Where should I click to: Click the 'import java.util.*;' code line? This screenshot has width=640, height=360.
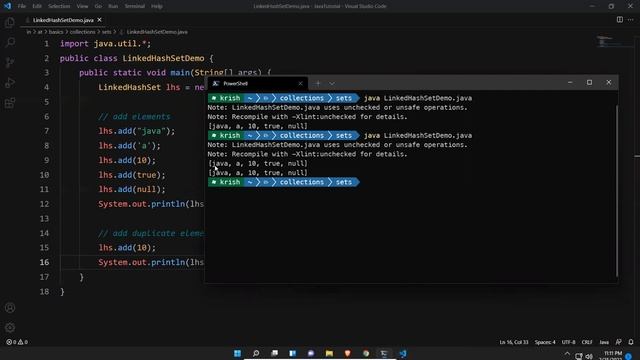click(105, 44)
